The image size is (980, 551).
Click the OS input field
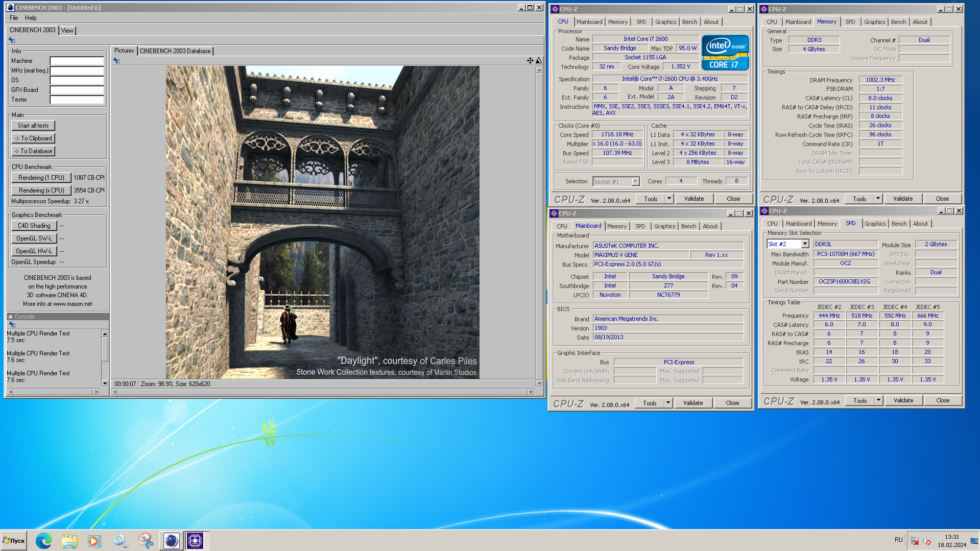(77, 80)
